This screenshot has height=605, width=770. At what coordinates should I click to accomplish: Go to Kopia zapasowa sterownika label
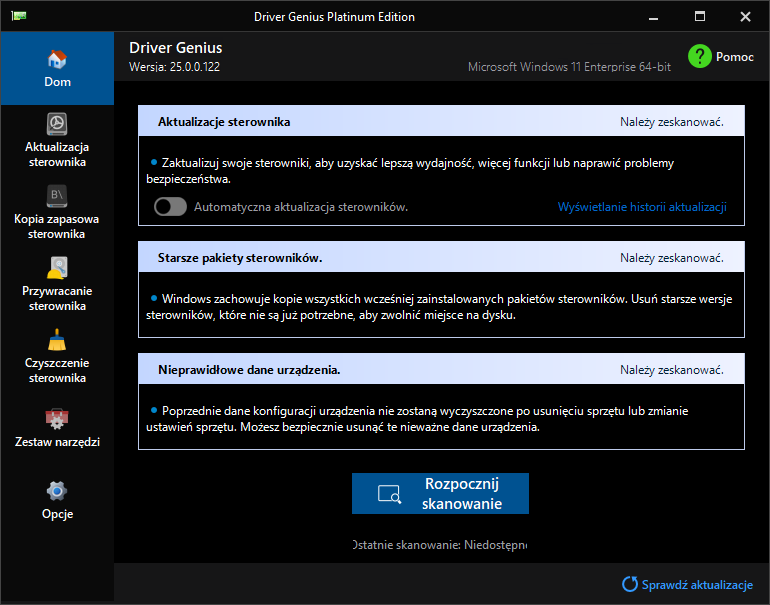[56, 226]
